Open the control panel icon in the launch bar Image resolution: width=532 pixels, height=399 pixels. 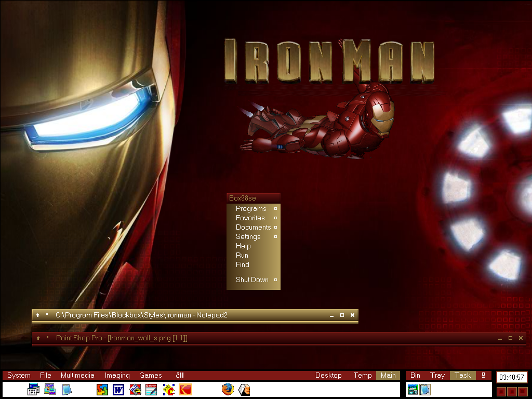click(34, 389)
